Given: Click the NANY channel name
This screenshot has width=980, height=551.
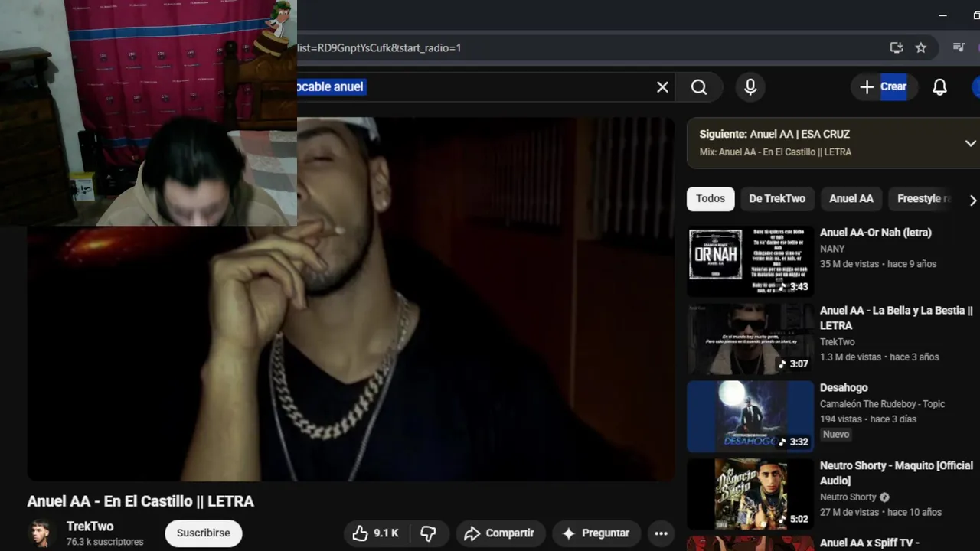Looking at the screenshot, I should pos(832,249).
